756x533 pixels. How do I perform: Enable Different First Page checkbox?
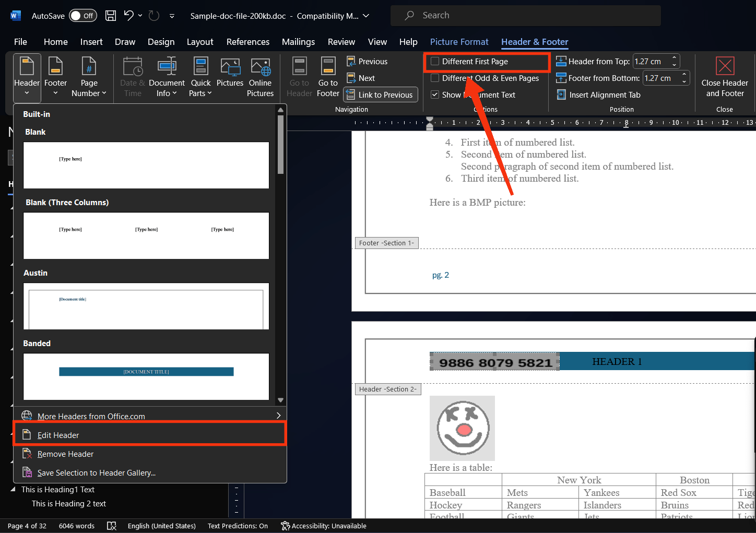click(x=435, y=62)
